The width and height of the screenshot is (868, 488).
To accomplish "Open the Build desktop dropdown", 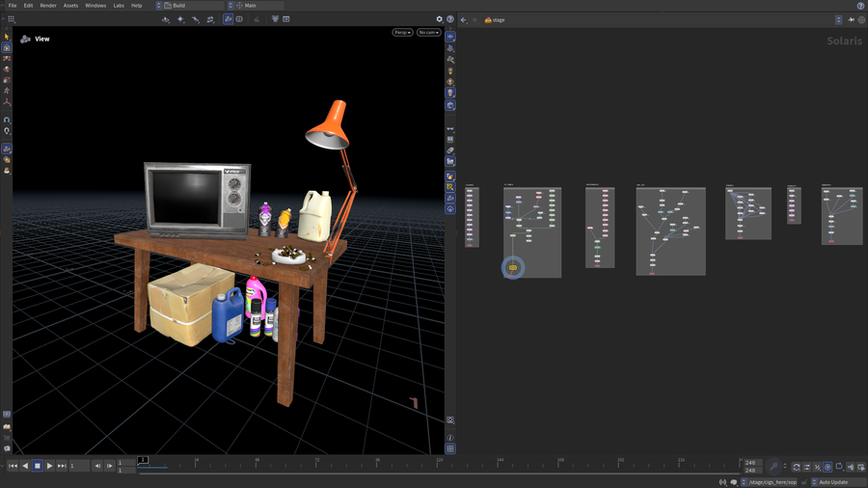I will point(190,6).
